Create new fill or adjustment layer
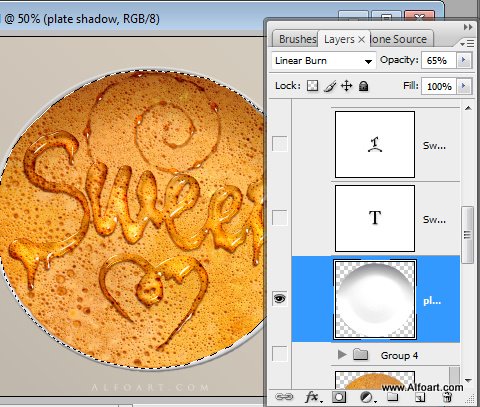 (x=367, y=397)
